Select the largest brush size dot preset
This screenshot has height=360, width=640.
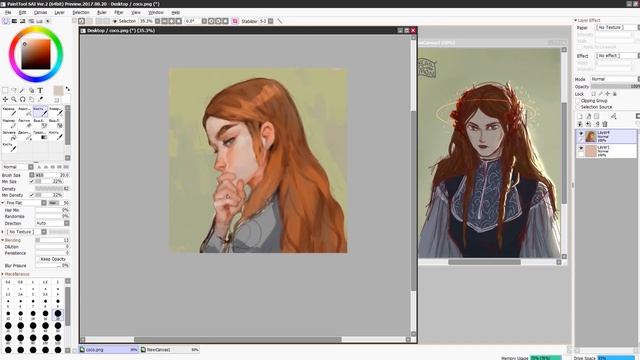58,350
